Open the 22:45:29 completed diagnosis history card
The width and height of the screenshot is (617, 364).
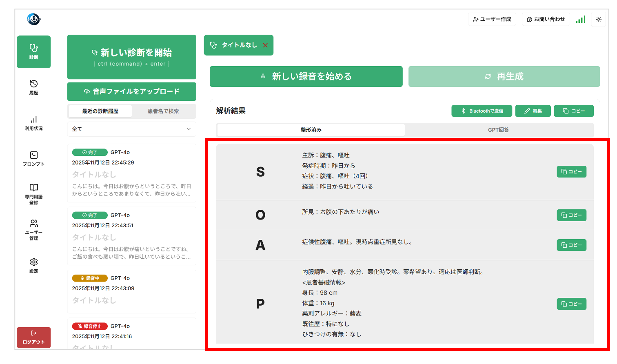(x=131, y=173)
